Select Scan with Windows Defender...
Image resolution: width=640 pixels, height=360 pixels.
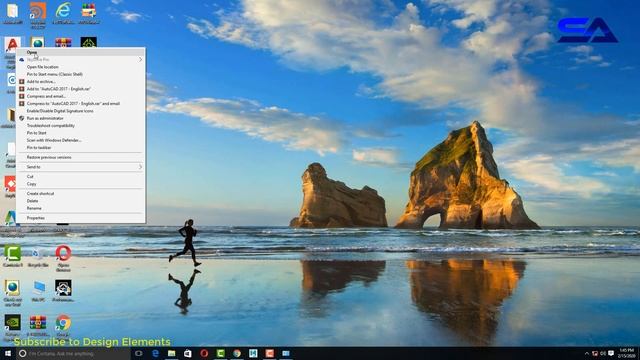pos(80,140)
